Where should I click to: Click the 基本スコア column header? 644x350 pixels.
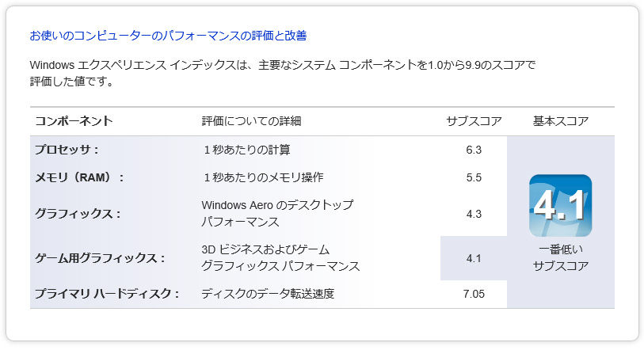click(560, 121)
